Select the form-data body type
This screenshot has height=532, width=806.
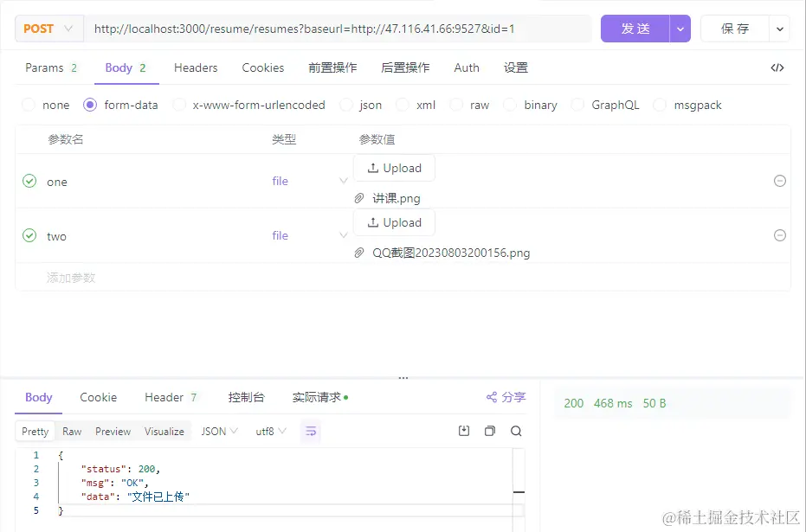click(x=120, y=105)
